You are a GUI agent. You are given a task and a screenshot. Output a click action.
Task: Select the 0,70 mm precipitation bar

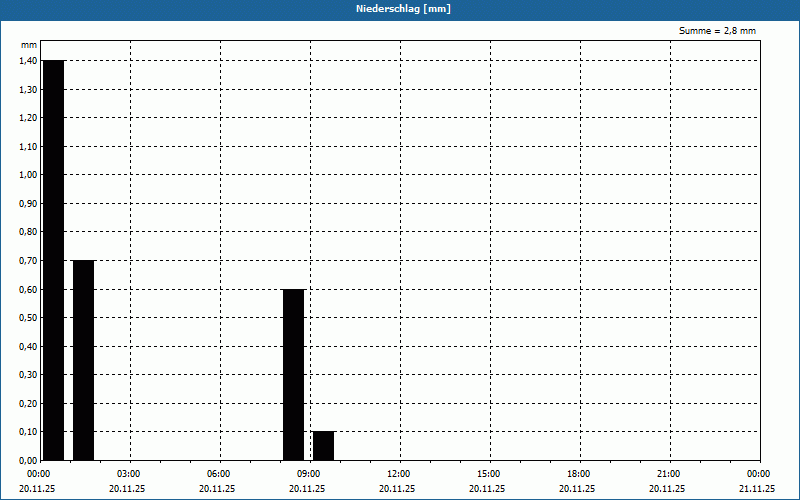coord(83,360)
